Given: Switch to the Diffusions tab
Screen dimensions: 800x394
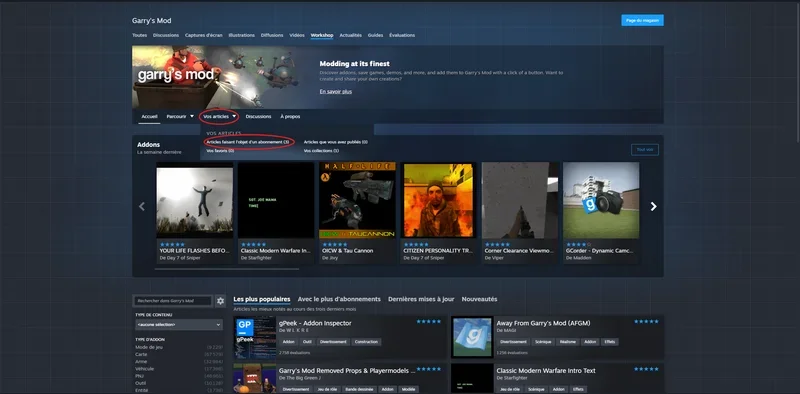Looking at the screenshot, I should (x=272, y=35).
